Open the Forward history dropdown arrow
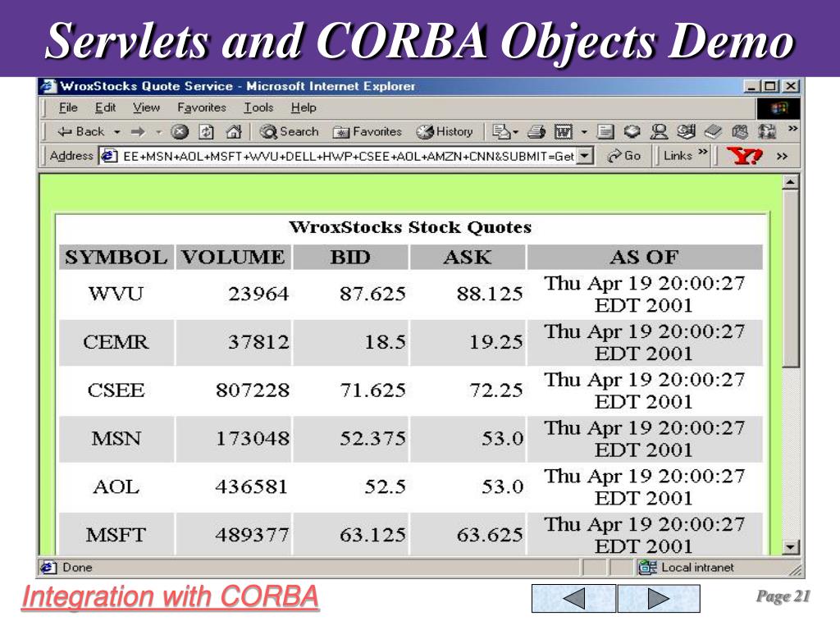Image resolution: width=840 pixels, height=630 pixels. [158, 132]
